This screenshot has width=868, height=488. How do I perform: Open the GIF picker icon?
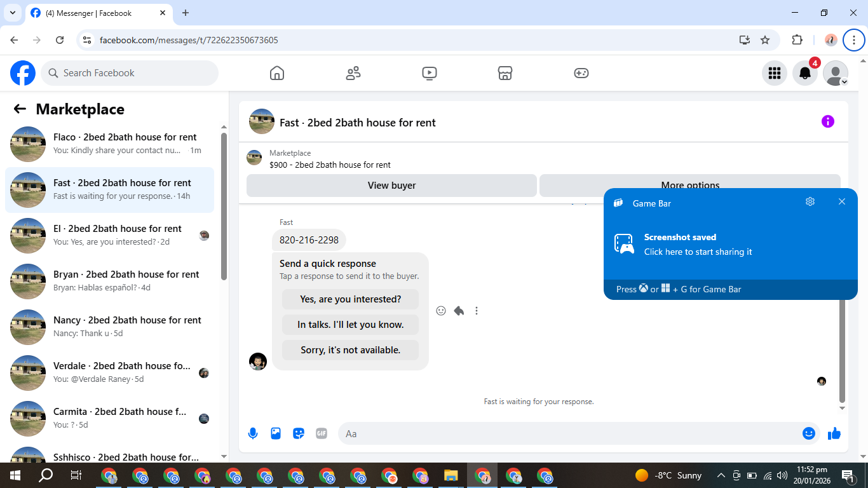[x=322, y=433]
